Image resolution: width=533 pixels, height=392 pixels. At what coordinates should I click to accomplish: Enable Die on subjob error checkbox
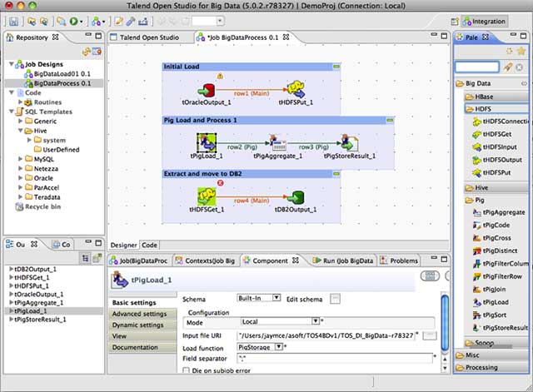187,370
